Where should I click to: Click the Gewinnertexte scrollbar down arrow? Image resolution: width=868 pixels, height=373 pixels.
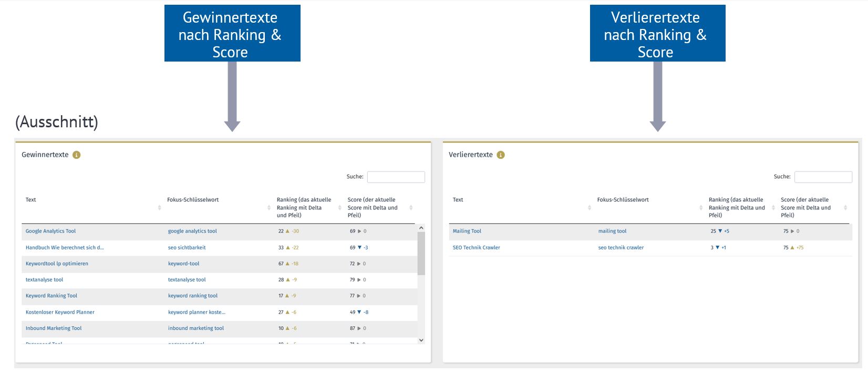coord(421,340)
